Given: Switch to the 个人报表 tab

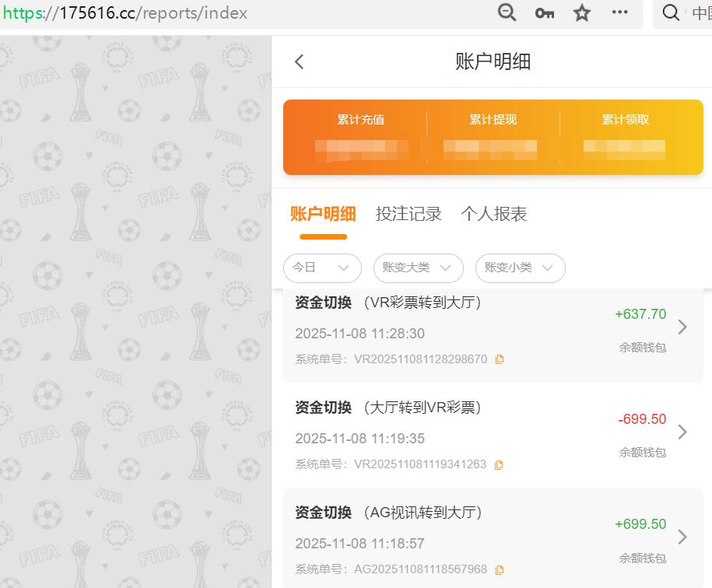Looking at the screenshot, I should click(496, 214).
